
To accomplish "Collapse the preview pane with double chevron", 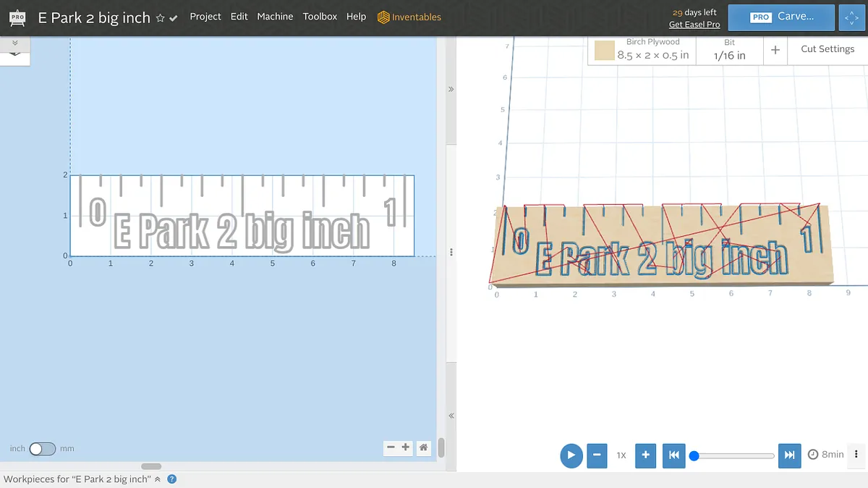I will pyautogui.click(x=451, y=90).
